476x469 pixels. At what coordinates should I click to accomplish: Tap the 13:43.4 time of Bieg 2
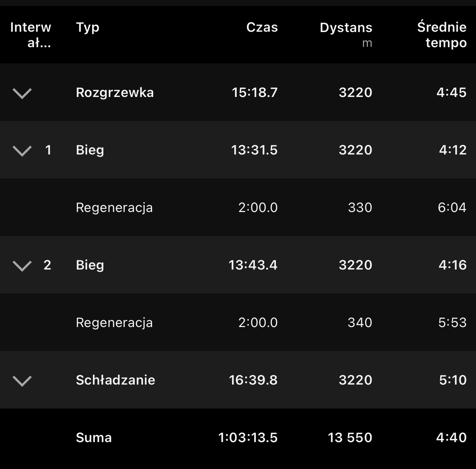253,265
